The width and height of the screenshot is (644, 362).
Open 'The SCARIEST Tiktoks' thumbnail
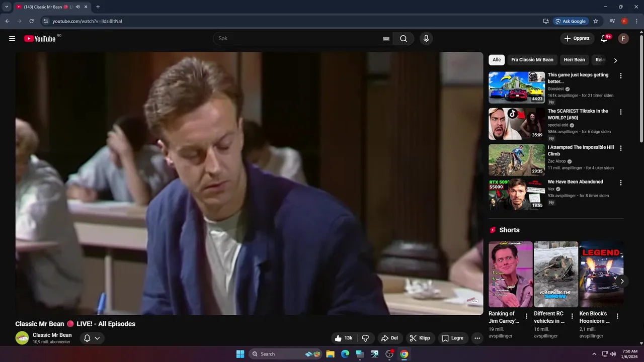click(517, 124)
